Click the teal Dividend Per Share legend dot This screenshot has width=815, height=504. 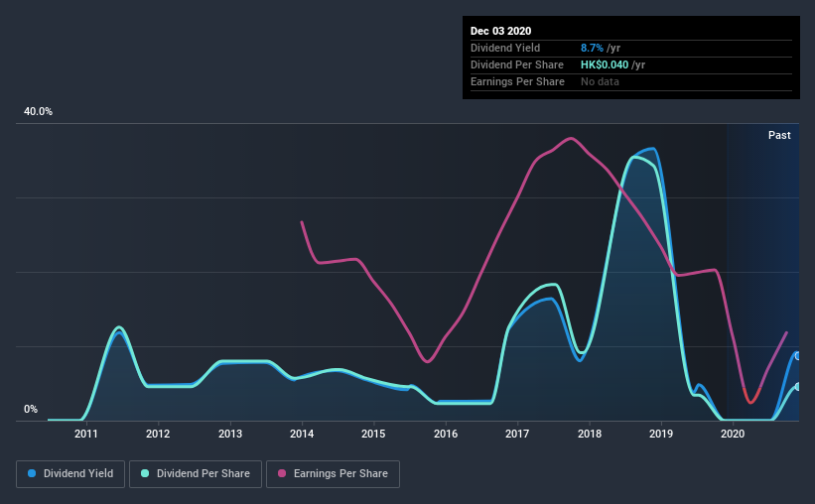coord(145,473)
